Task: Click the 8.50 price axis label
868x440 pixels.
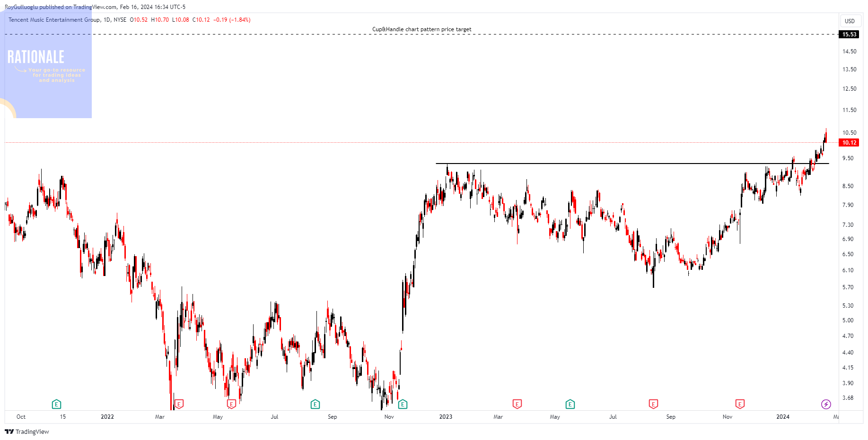Action: [x=848, y=186]
